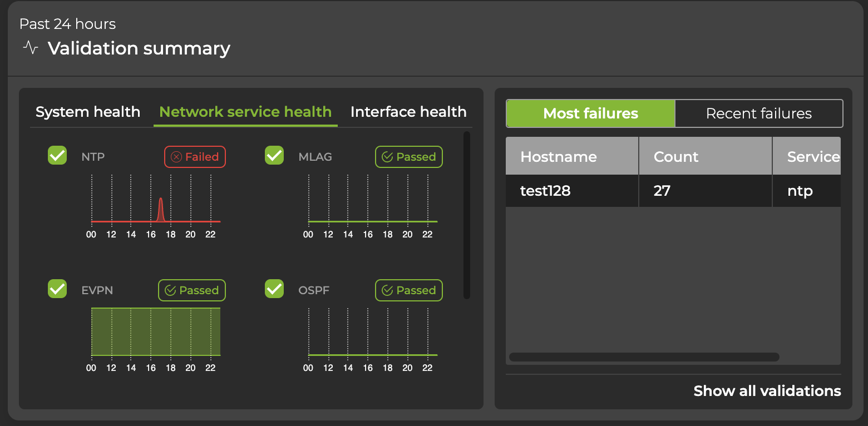This screenshot has height=426, width=868.
Task: Uncheck the MLAG validation checkbox
Action: [x=274, y=155]
